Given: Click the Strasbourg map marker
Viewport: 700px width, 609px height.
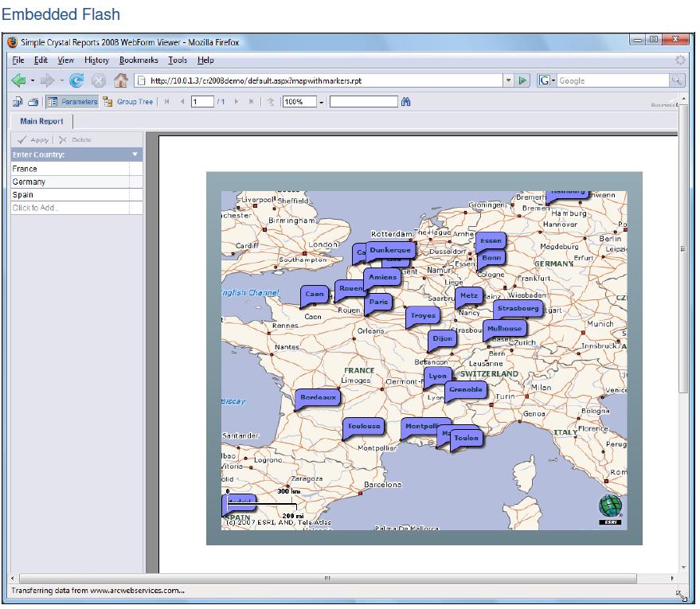Looking at the screenshot, I should [518, 308].
